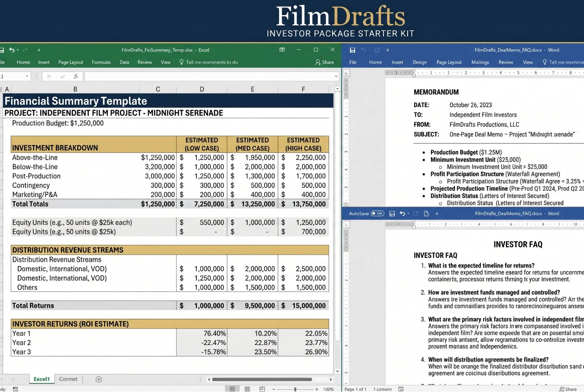Open the Mailings tab in Word
Screen dimensions: 584x392
(480, 62)
